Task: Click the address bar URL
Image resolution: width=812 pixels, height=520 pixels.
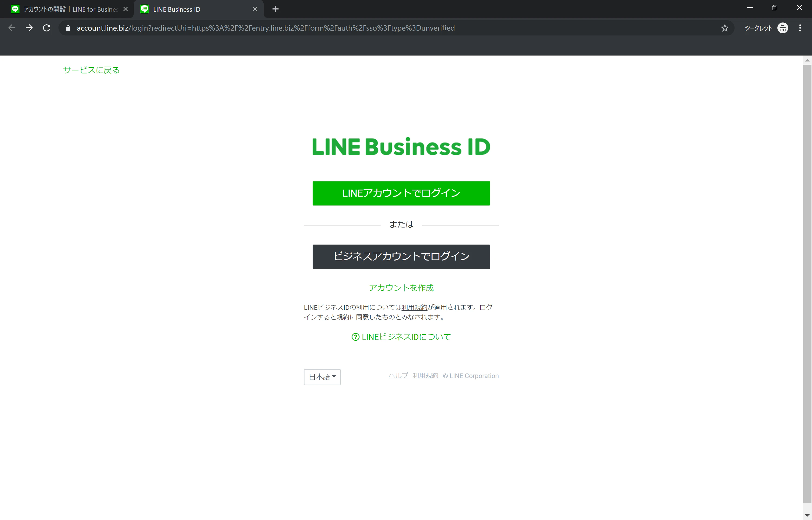Action: [266, 28]
